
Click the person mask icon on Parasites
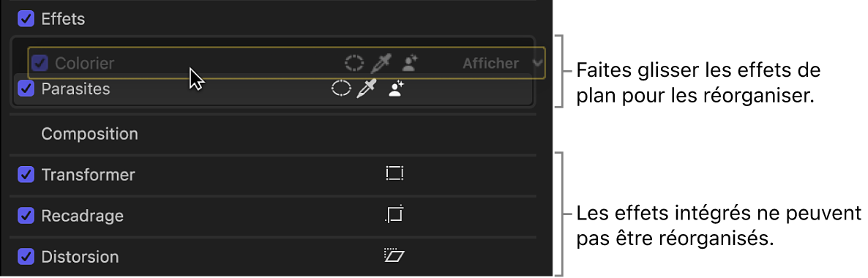[x=397, y=89]
